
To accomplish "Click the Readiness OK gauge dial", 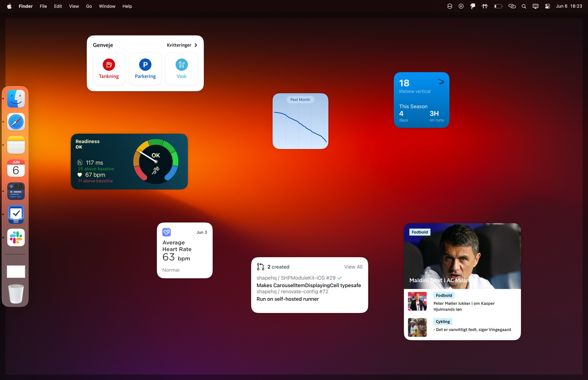I will [x=156, y=161].
